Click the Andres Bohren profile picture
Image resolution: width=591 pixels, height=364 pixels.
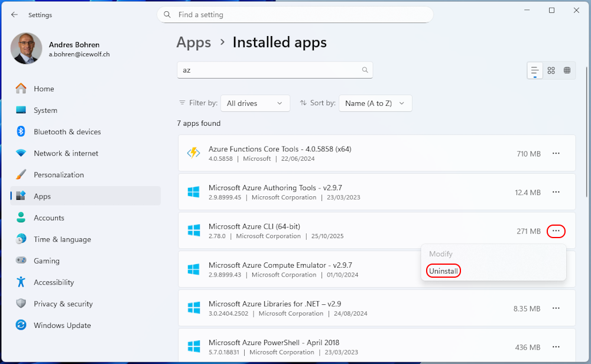pyautogui.click(x=26, y=48)
